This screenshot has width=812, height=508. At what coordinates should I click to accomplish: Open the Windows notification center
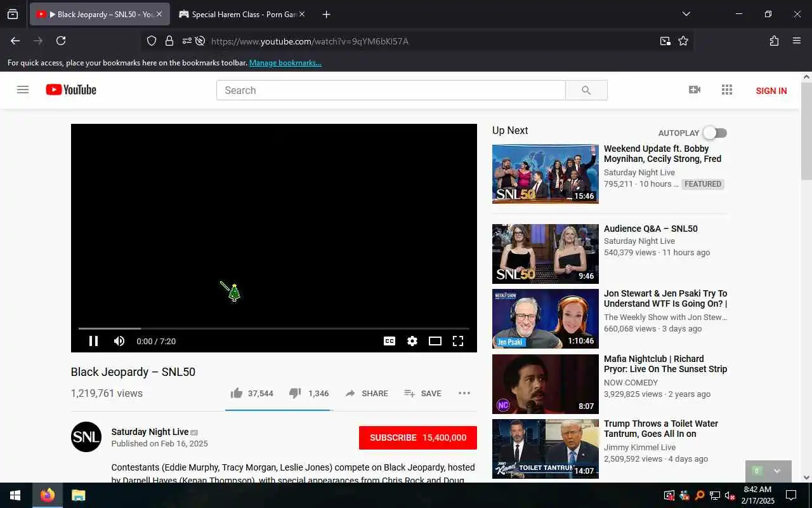[791, 495]
